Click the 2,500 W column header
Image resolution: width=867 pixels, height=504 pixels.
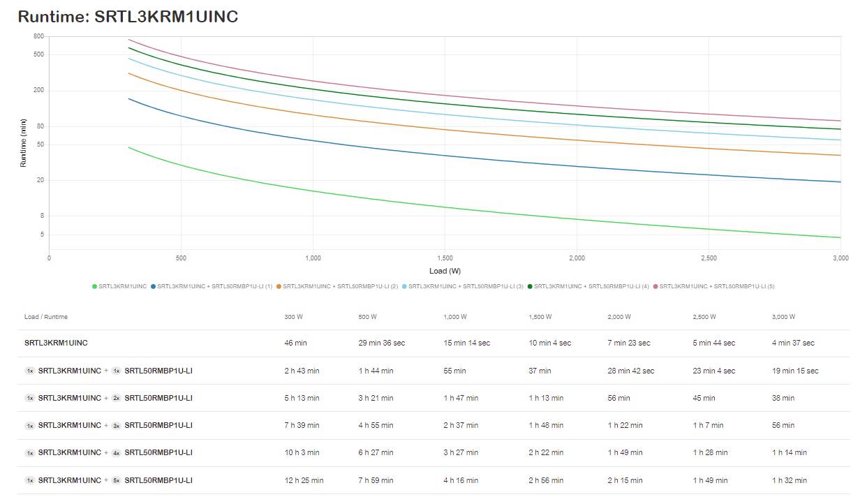[704, 317]
